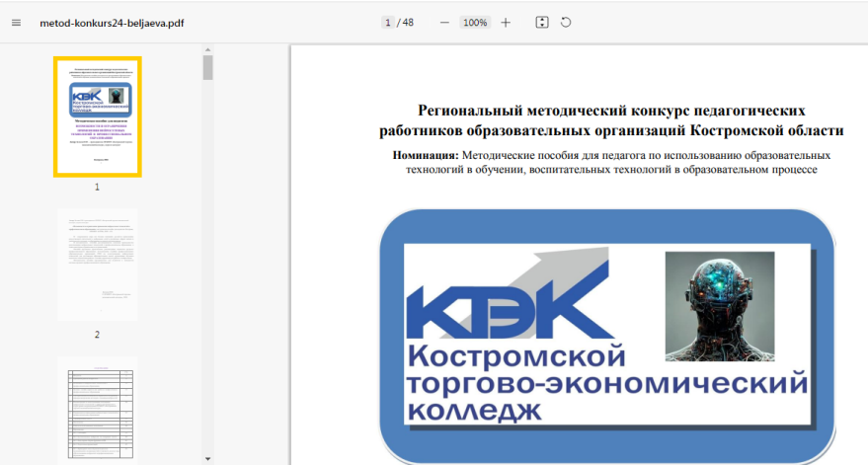Screen dimensions: 868x465
Task: Jump to the page 2 thumbnail
Action: 97,265
